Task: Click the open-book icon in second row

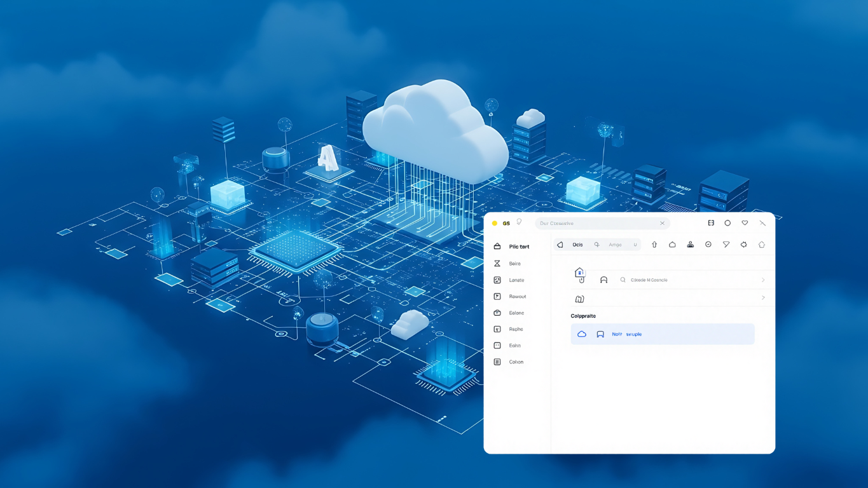Action: click(579, 299)
